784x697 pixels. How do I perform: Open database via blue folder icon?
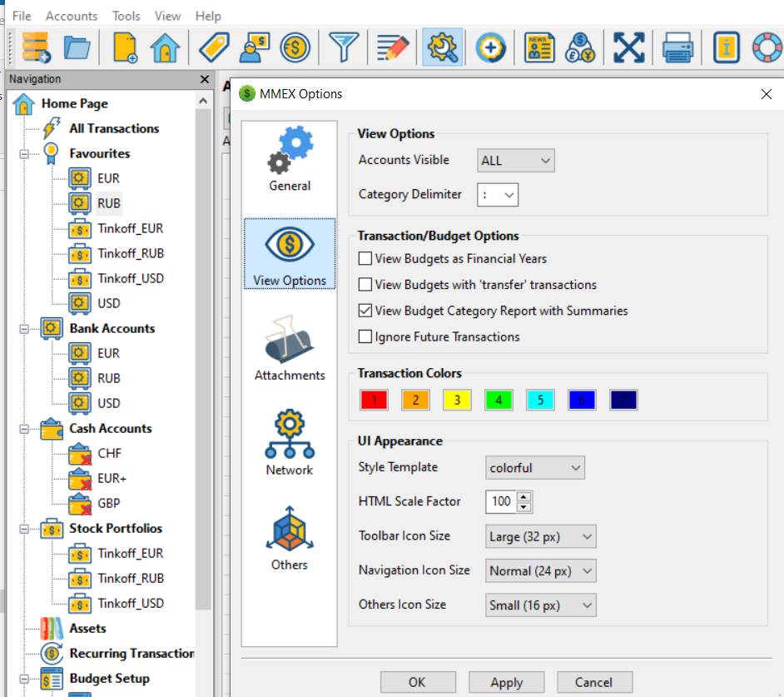click(x=77, y=47)
